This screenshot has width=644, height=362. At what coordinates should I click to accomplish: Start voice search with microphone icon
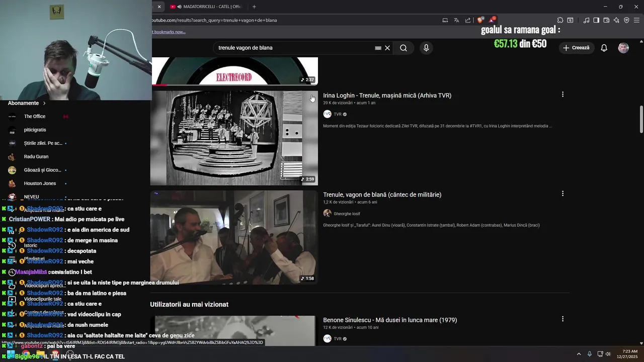(426, 48)
